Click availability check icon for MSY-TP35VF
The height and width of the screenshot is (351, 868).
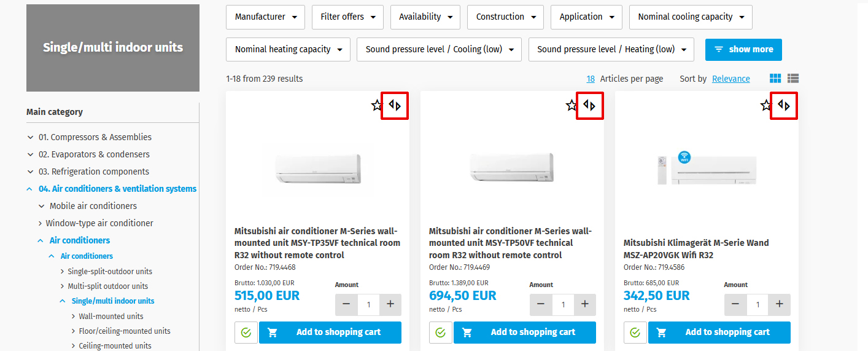pyautogui.click(x=246, y=333)
